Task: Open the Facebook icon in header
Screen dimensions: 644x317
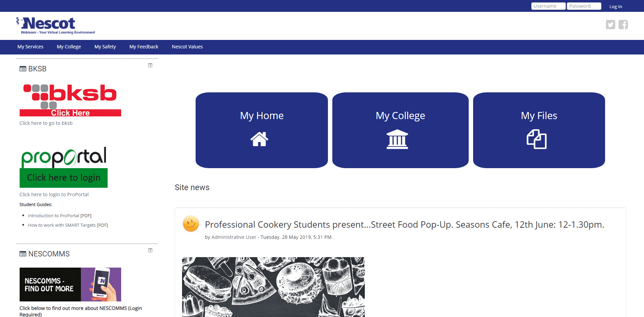Action: [x=623, y=25]
